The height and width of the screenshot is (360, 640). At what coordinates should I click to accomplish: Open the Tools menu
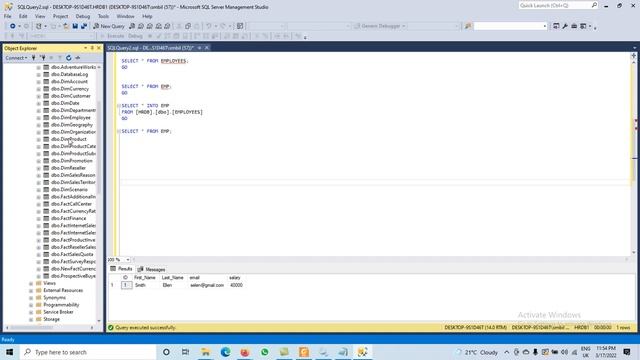click(x=103, y=16)
